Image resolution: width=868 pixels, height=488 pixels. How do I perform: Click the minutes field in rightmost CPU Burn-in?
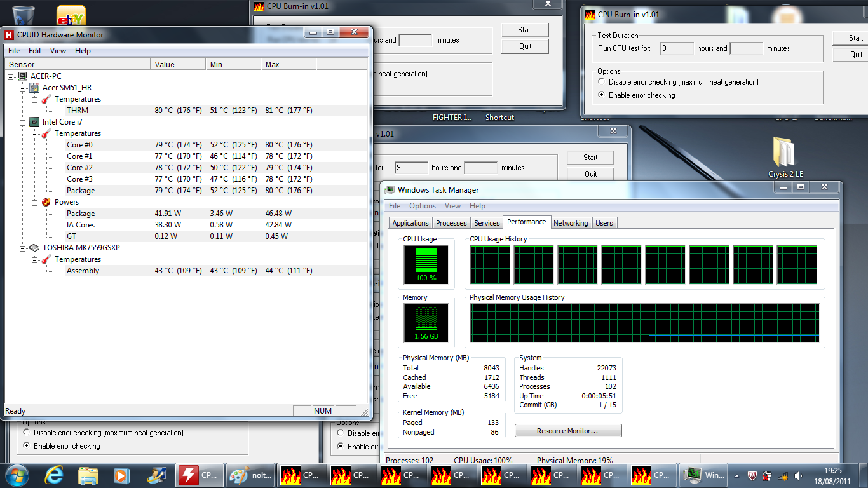(747, 48)
